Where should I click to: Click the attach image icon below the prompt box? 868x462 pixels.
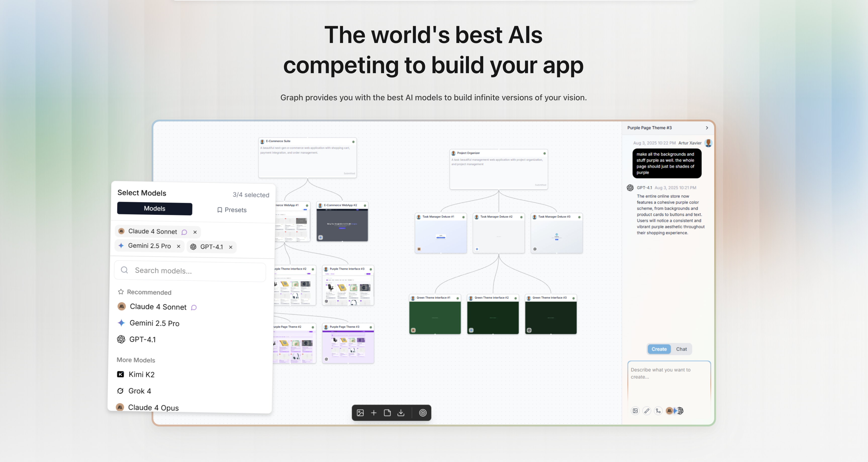(x=635, y=411)
